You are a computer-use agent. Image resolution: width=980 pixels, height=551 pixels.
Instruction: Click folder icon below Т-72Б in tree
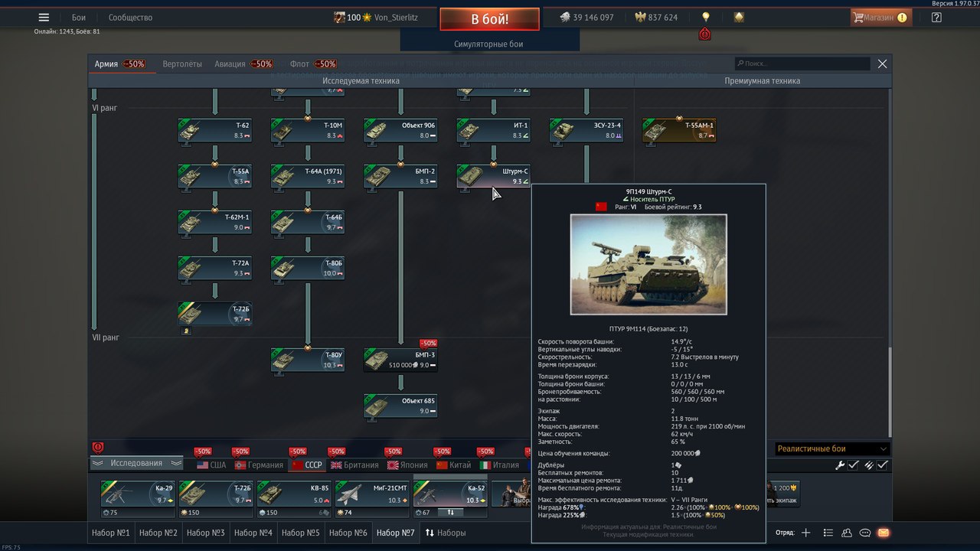coord(186,331)
